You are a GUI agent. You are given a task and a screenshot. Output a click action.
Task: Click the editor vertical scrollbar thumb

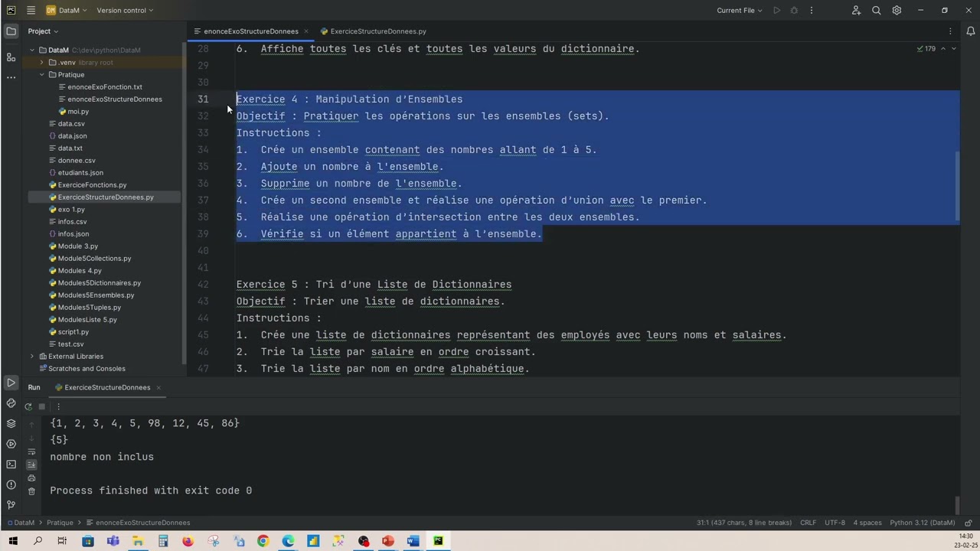[x=957, y=187]
